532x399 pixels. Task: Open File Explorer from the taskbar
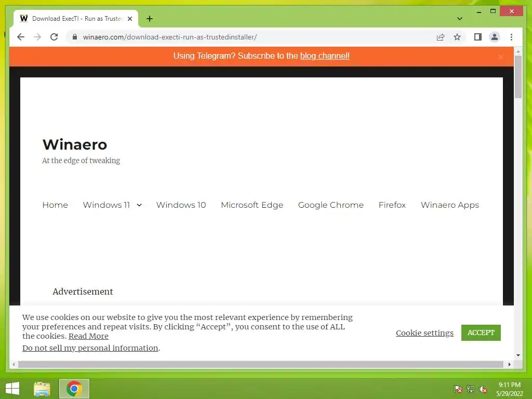(42, 389)
